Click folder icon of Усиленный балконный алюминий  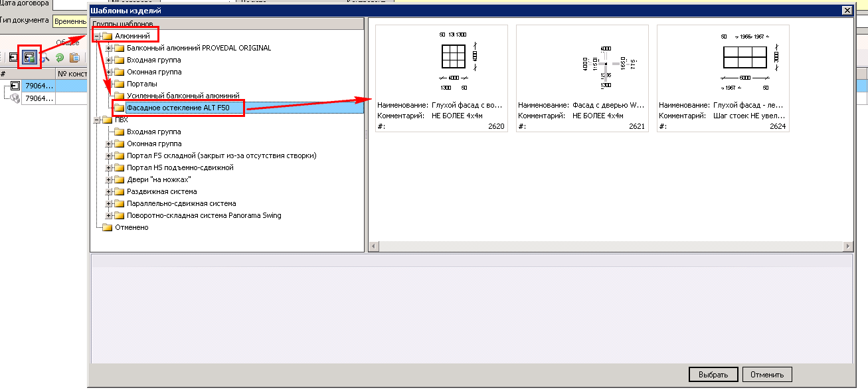(x=119, y=96)
